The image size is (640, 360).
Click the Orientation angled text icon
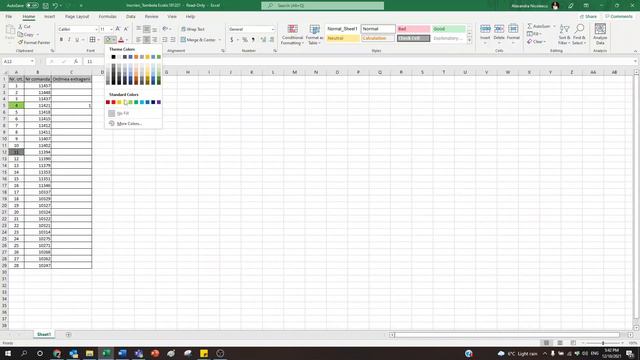pyautogui.click(x=165, y=29)
